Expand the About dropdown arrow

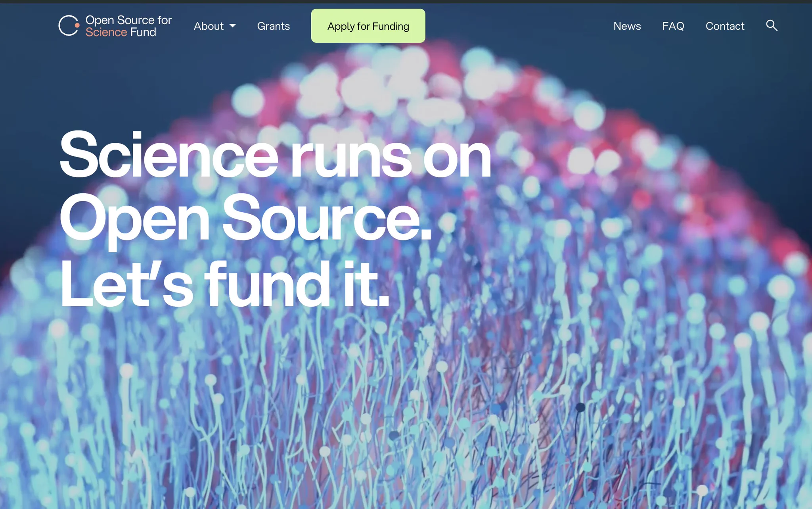click(233, 26)
